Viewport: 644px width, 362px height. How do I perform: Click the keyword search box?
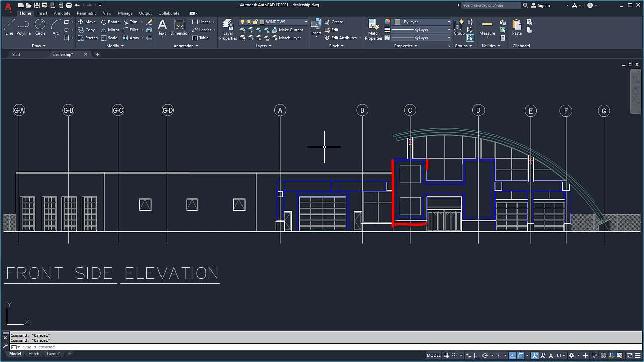click(x=491, y=5)
